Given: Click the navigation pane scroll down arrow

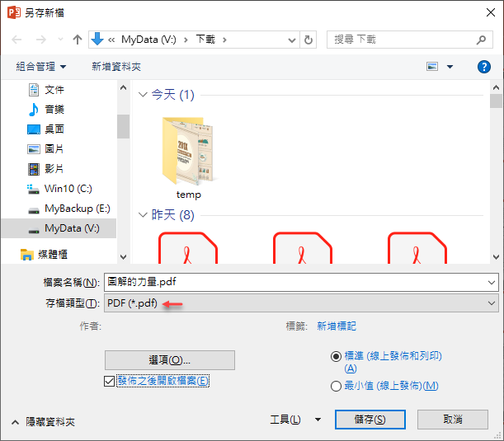Looking at the screenshot, I should click(123, 256).
